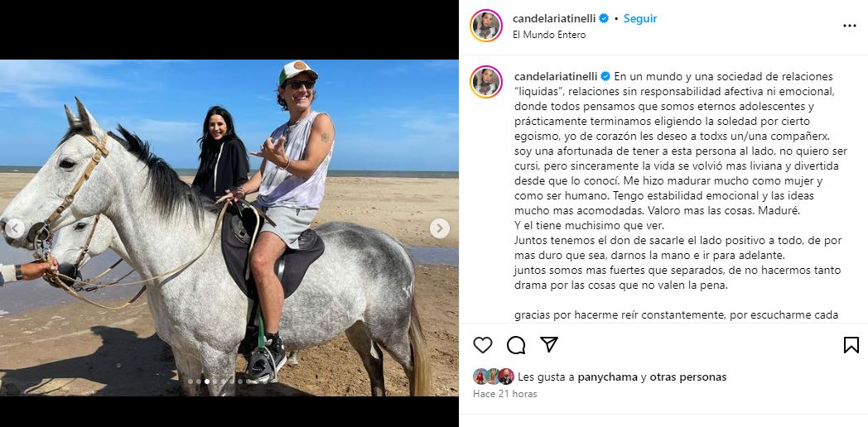Click the Hace 21 horas timestamp
Screen dimensions: 868x427
pyautogui.click(x=505, y=394)
